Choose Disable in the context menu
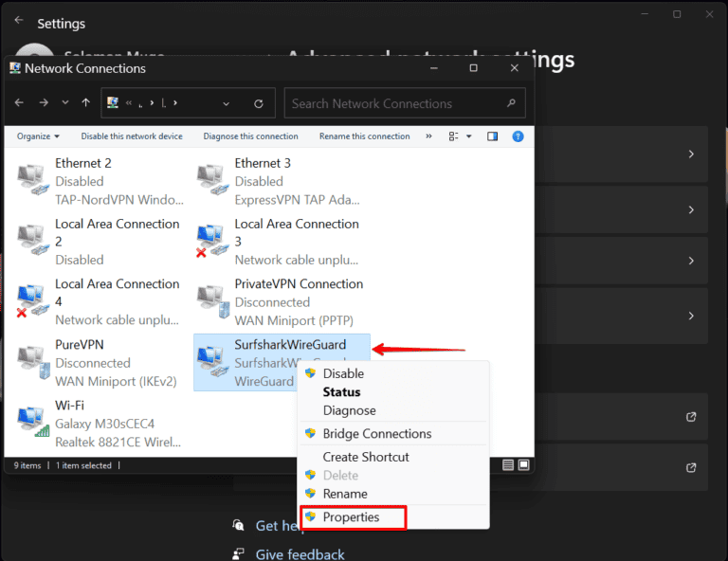Screen dimensions: 728x561 pyautogui.click(x=343, y=373)
